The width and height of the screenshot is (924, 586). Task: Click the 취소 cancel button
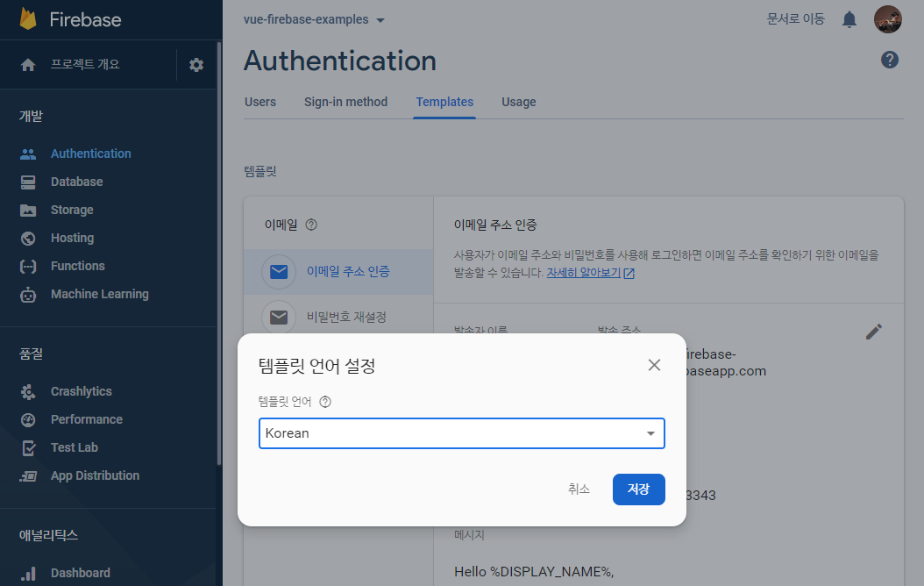click(x=579, y=490)
